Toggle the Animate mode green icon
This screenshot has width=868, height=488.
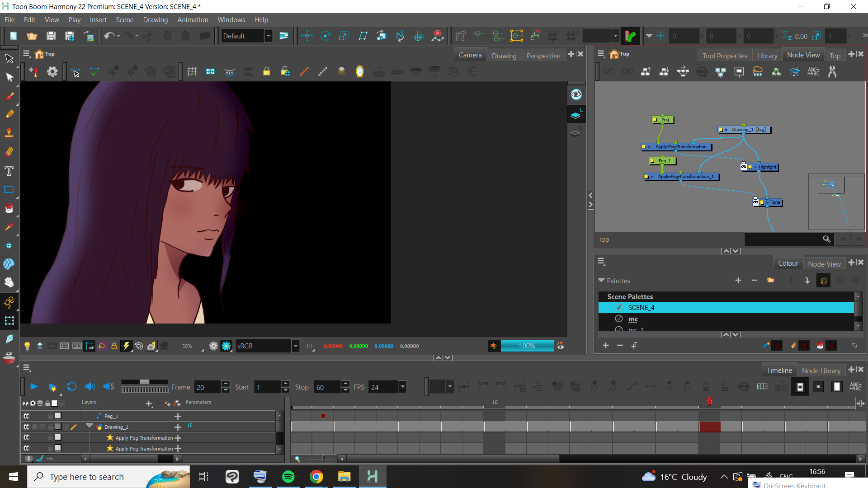click(630, 36)
